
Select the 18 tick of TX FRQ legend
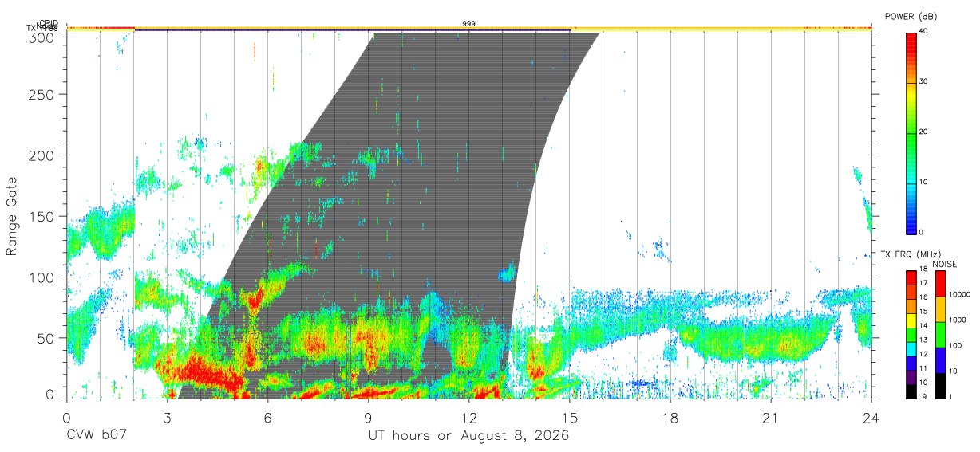924,269
